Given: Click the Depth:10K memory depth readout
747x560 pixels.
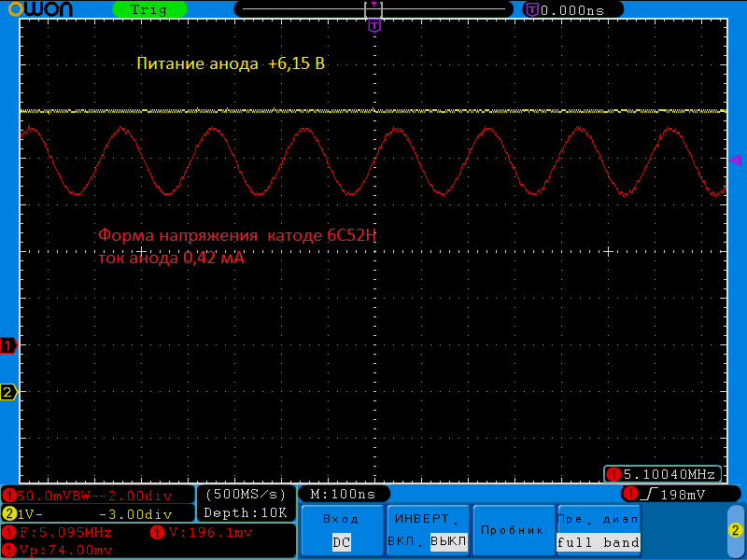Looking at the screenshot, I should coord(246,512).
